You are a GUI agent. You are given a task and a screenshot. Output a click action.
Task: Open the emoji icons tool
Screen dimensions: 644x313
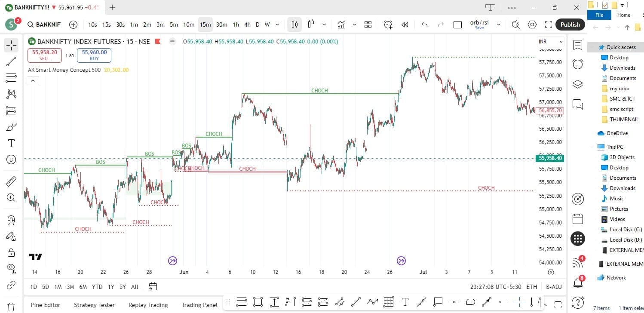tap(11, 160)
